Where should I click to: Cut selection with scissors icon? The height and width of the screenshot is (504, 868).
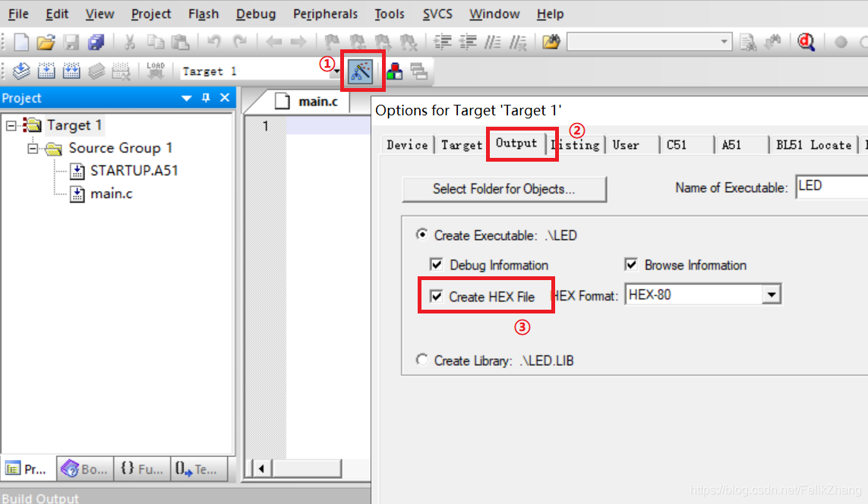pos(130,42)
